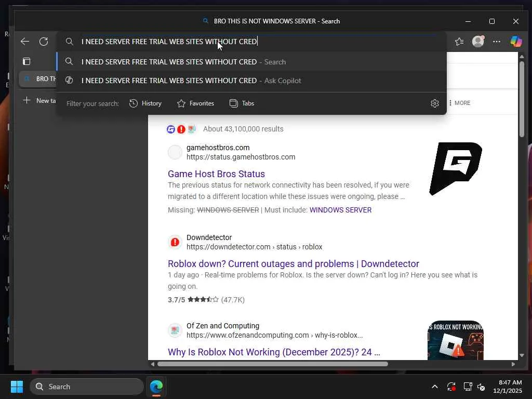Click the scroll right arrow

pyautogui.click(x=513, y=364)
